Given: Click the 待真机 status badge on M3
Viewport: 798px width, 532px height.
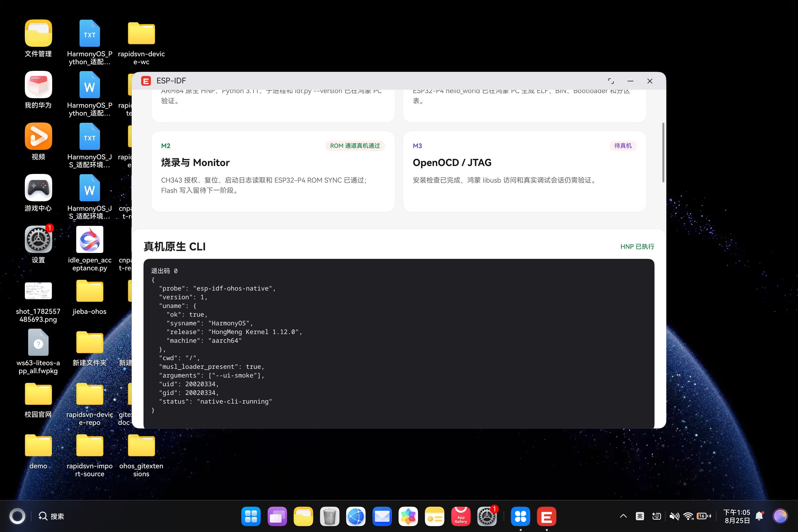Looking at the screenshot, I should click(623, 146).
